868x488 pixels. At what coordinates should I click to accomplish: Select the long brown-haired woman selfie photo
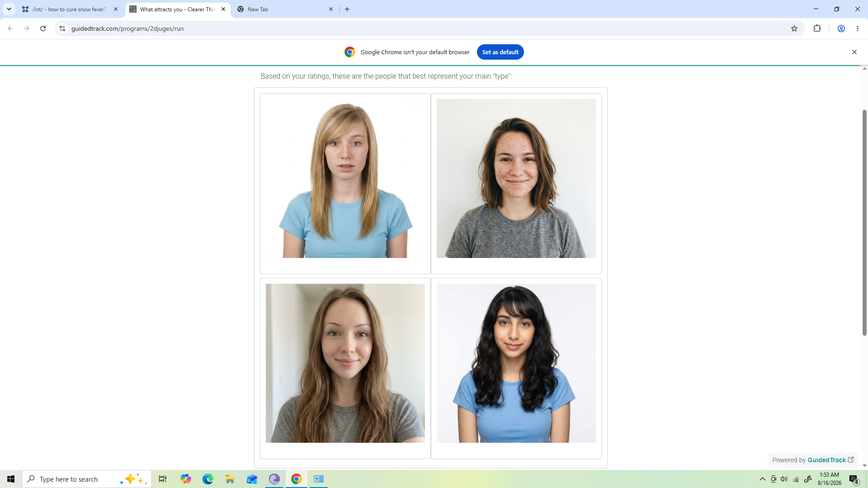tap(345, 363)
